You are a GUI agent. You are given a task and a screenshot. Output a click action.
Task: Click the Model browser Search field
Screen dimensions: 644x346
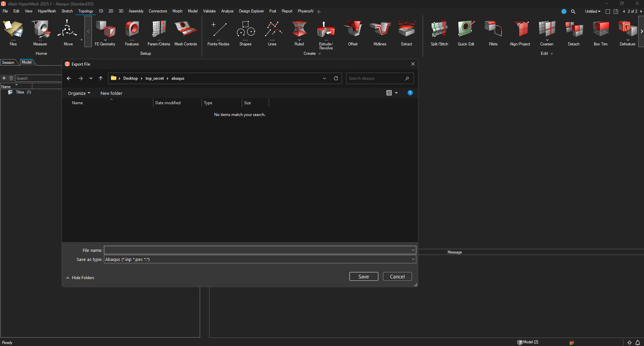pos(38,78)
